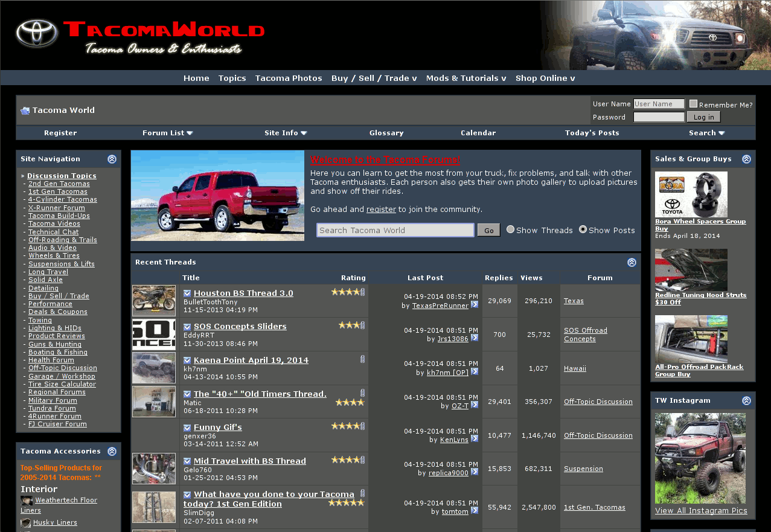Click the Toyota logo in the header

click(37, 34)
